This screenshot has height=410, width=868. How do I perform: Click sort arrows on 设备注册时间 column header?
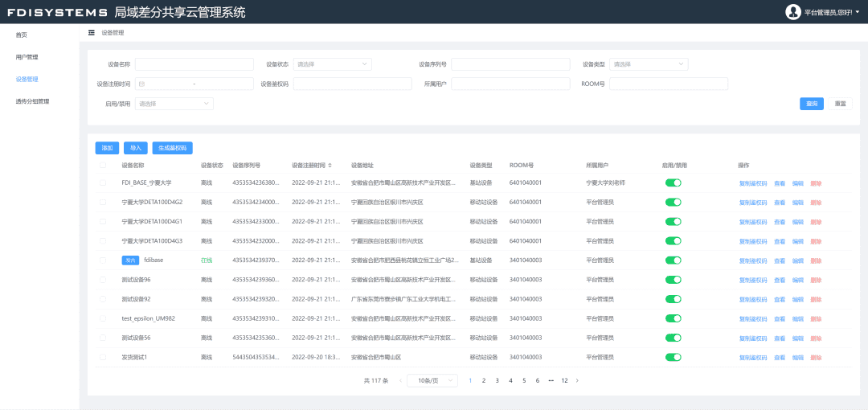[330, 166]
